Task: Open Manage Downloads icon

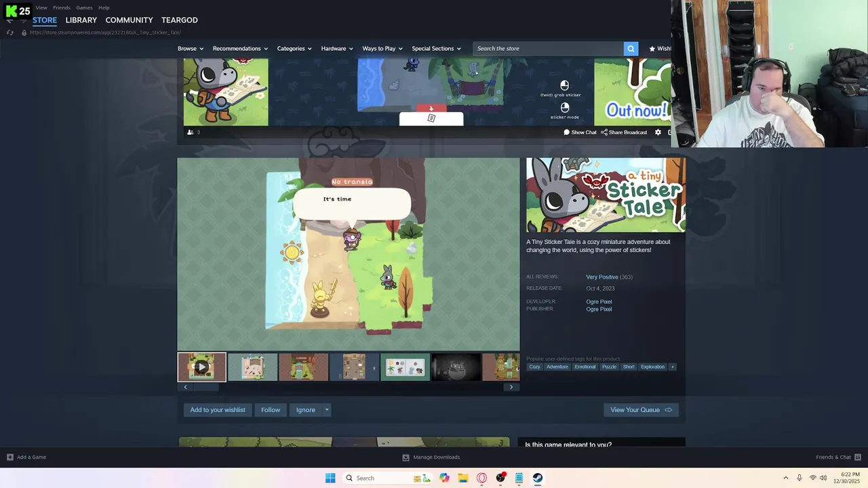Action: click(x=406, y=457)
